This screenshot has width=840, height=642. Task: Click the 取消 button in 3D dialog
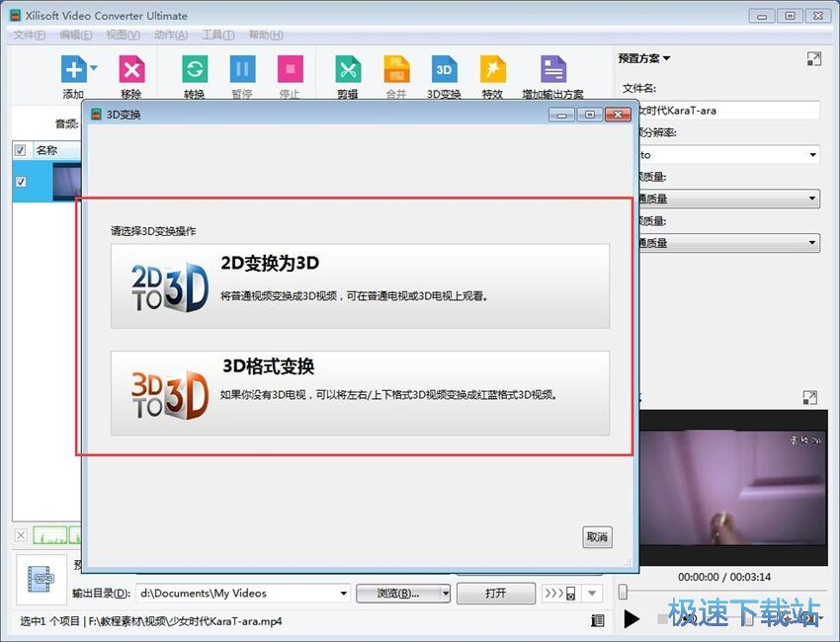point(597,537)
